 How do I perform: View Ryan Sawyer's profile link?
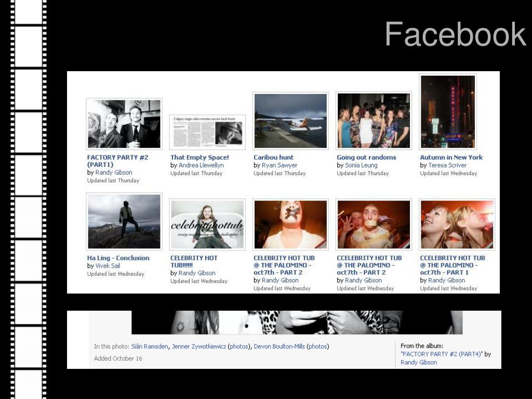point(280,165)
